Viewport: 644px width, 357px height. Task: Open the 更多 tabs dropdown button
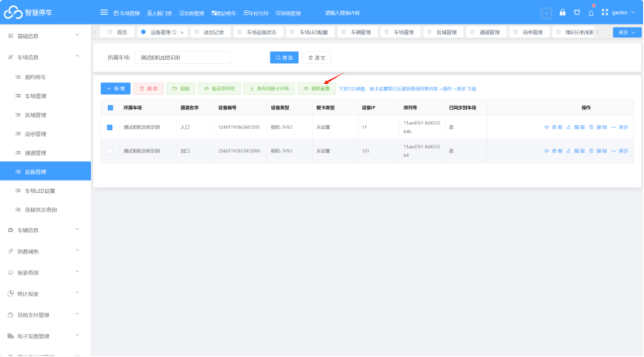pos(627,33)
